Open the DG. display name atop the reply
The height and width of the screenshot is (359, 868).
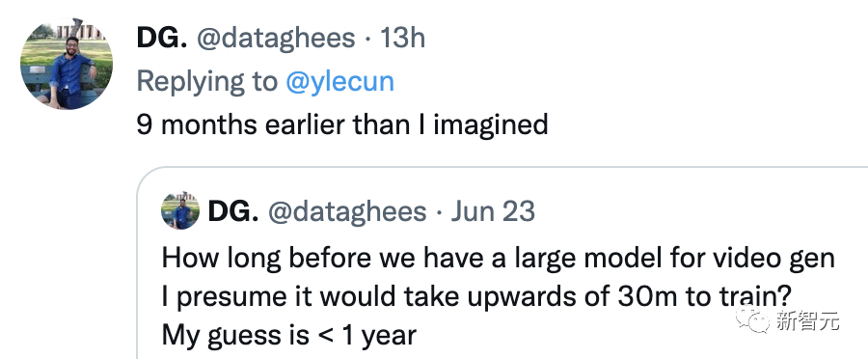click(162, 38)
